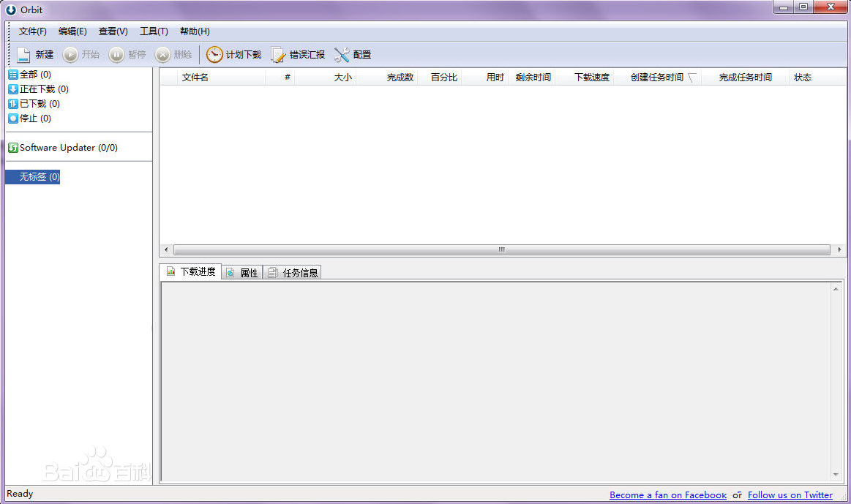Open the 文件(F) menu

point(33,31)
